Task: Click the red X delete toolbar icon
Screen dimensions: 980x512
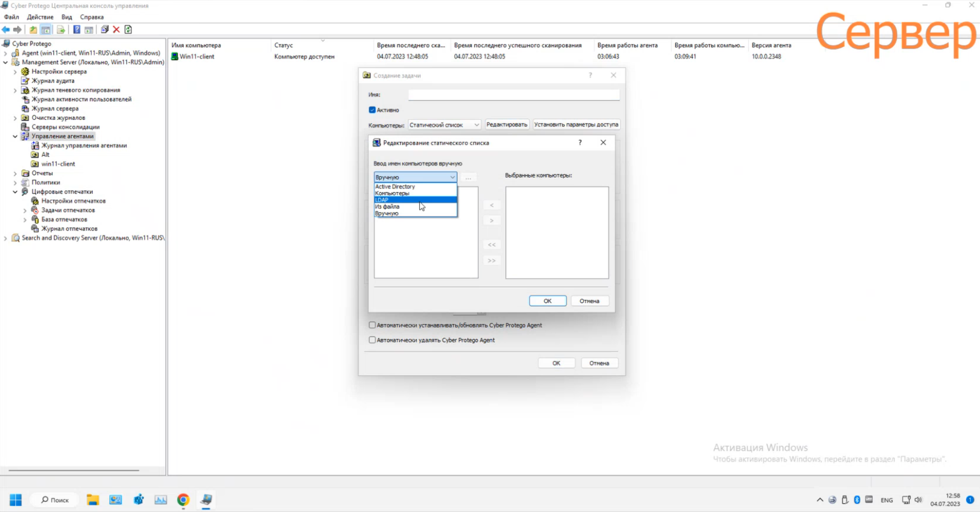Action: pos(116,29)
